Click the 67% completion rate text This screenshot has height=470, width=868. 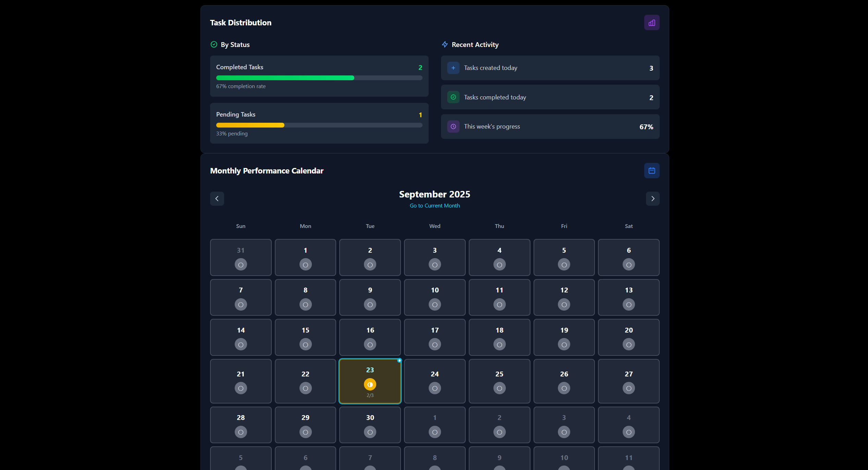[241, 86]
